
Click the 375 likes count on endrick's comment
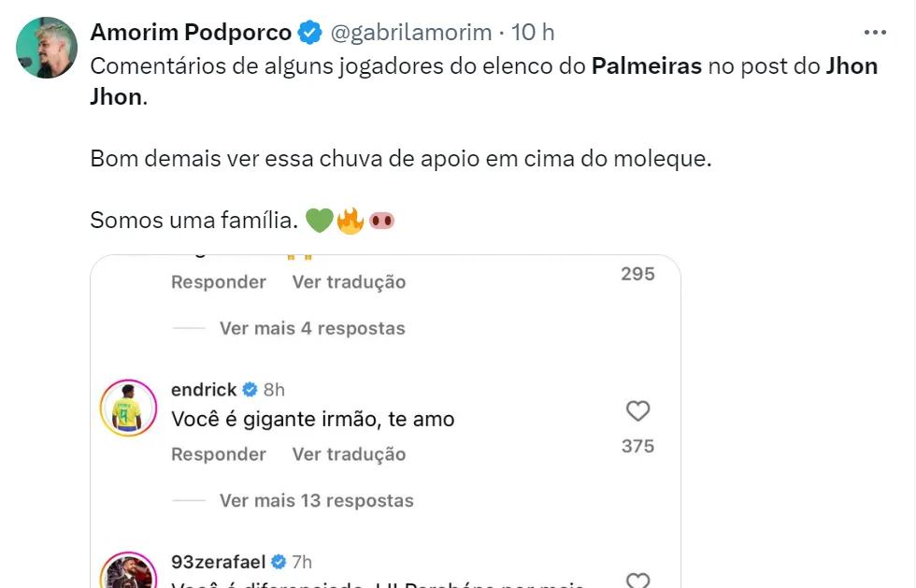pyautogui.click(x=637, y=446)
